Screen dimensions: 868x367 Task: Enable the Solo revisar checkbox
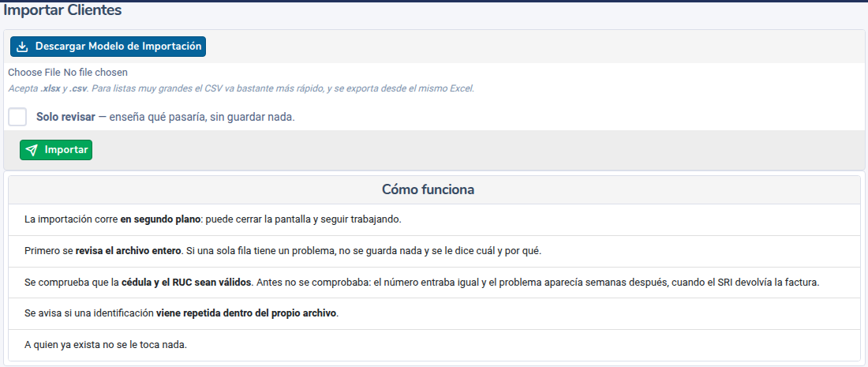17,118
